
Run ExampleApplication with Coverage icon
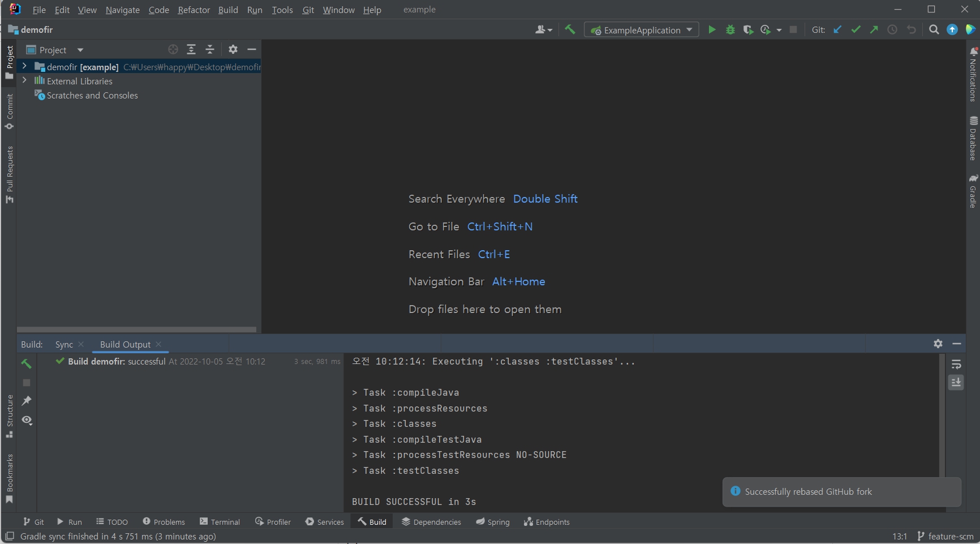click(x=748, y=29)
